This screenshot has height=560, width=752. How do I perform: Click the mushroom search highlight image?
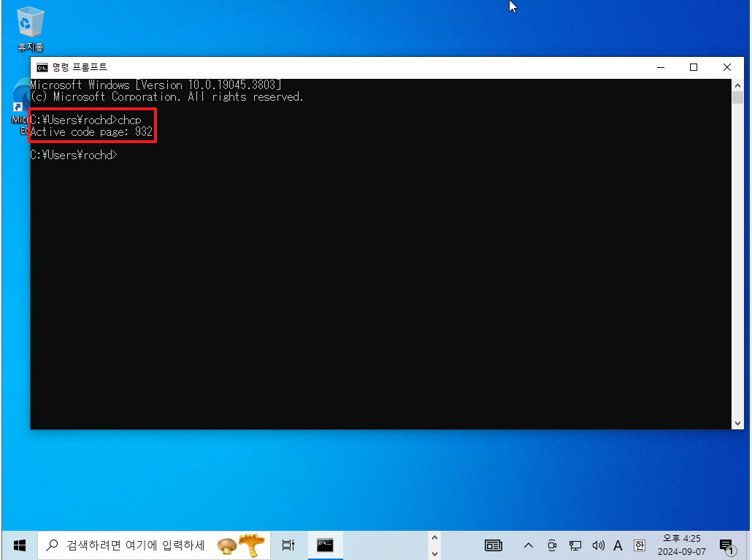(241, 545)
